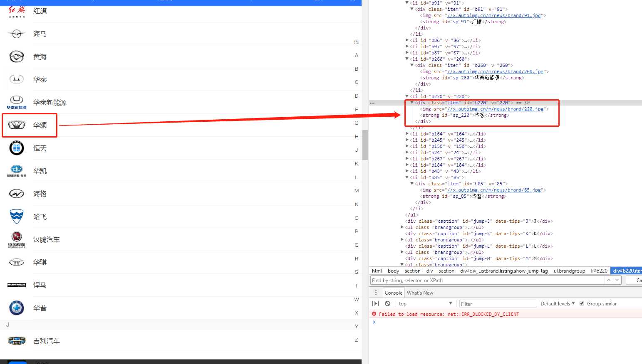
Task: Open the top context dropdown
Action: [x=425, y=304]
